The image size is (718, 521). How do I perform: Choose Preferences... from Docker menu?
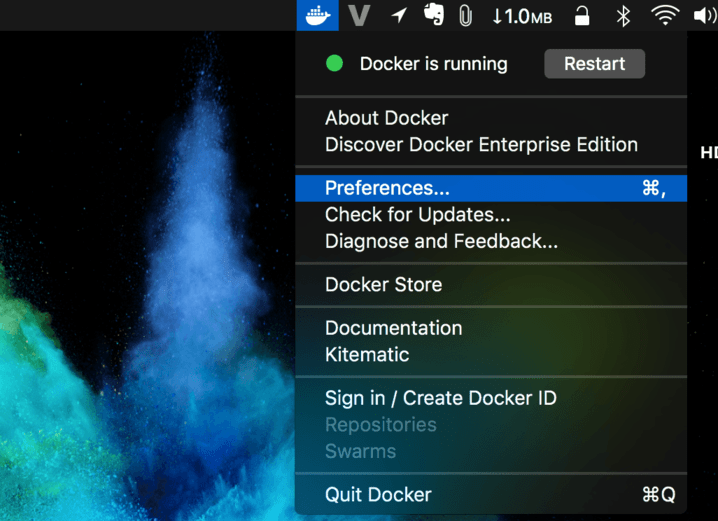point(491,188)
